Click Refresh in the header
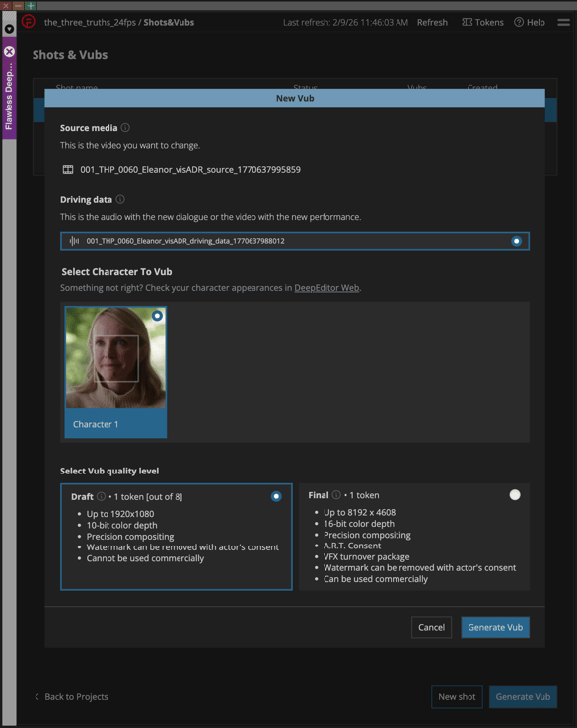 (432, 22)
